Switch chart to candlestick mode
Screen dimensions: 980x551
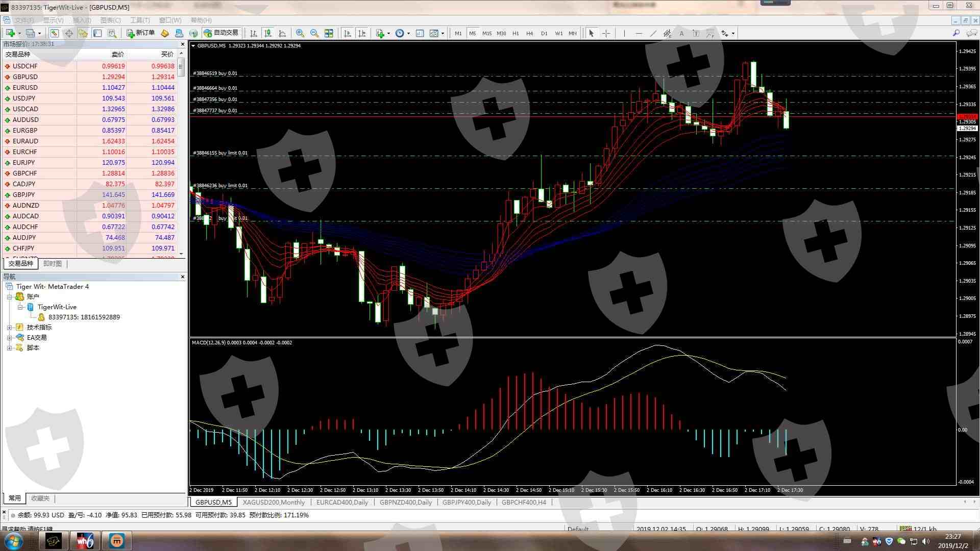pyautogui.click(x=267, y=33)
